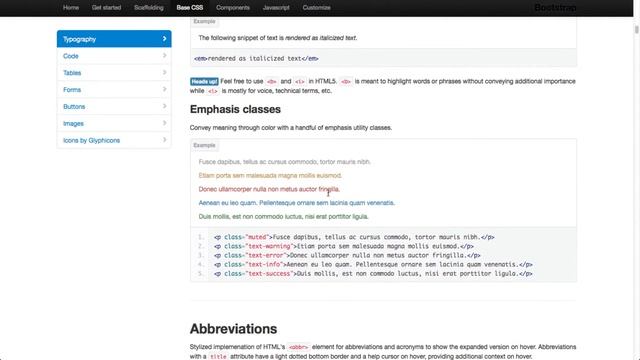Click code line 1 with class muted
The width and height of the screenshot is (640, 360).
pos(354,237)
